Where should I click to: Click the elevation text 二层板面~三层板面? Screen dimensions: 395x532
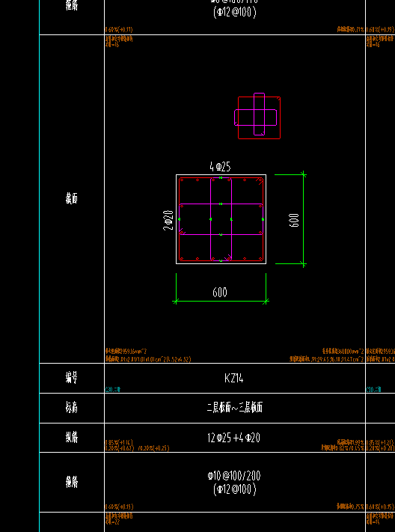(234, 407)
